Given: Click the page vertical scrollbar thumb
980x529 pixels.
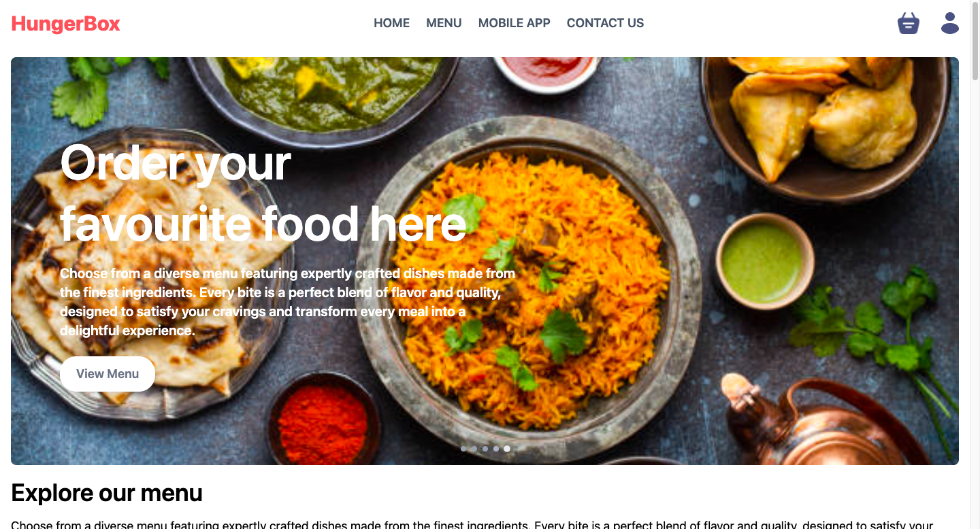Looking at the screenshot, I should (975, 40).
